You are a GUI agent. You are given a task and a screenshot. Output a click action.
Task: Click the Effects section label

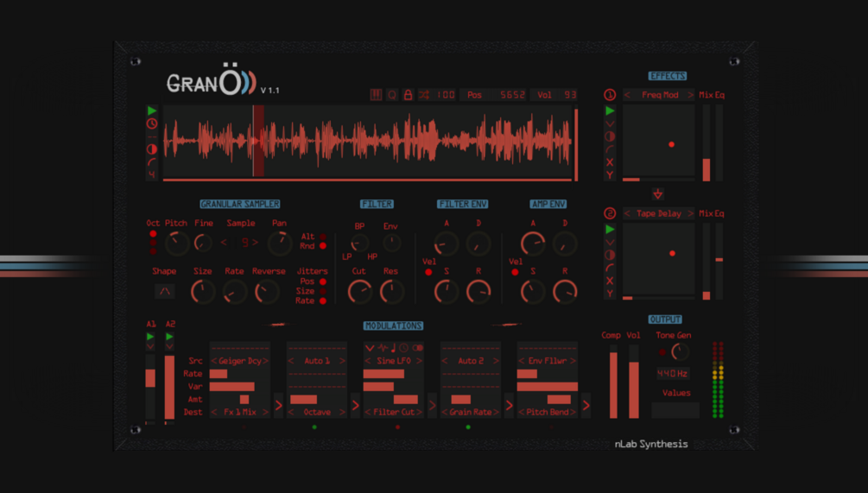tap(668, 76)
